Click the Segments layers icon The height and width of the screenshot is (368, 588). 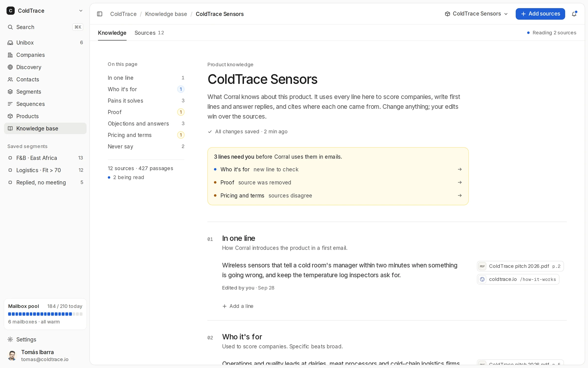(10, 92)
